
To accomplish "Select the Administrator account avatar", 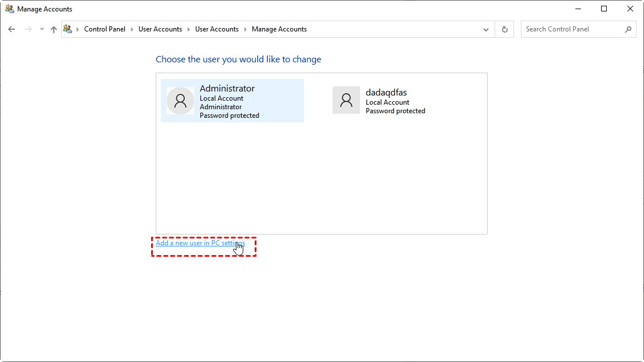I will (x=180, y=101).
